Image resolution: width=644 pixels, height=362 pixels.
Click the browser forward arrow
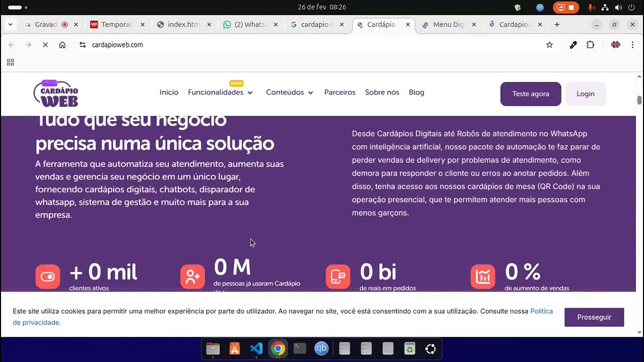click(28, 45)
